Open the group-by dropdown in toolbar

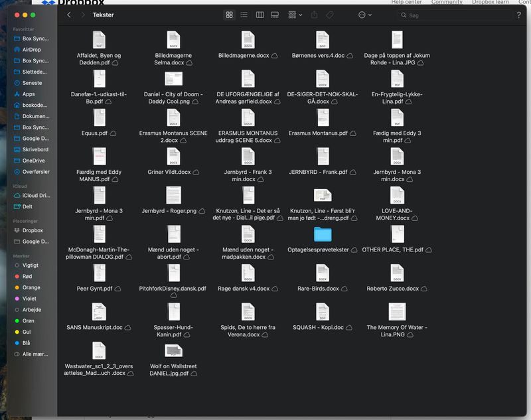(295, 15)
